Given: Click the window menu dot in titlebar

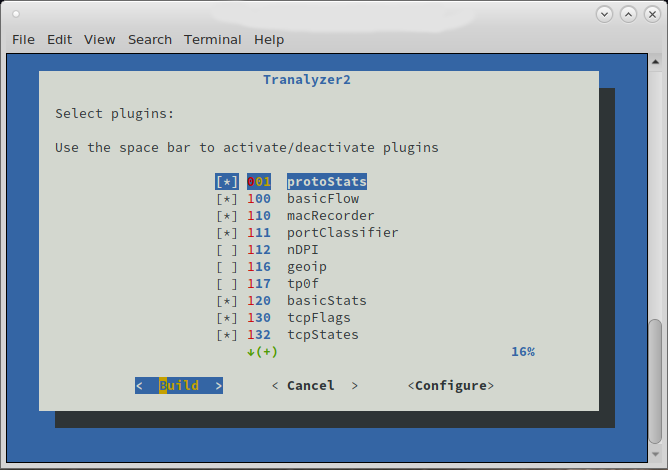Looking at the screenshot, I should (x=16, y=14).
